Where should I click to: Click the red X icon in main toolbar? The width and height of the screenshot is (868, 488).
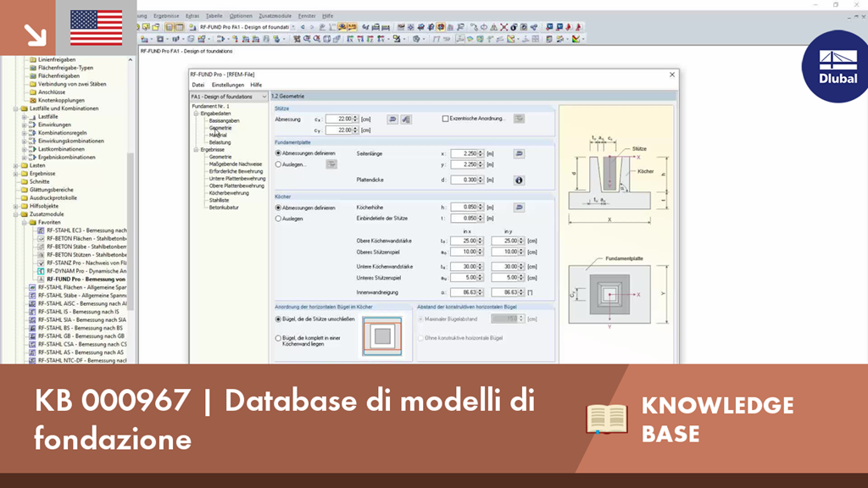click(504, 27)
